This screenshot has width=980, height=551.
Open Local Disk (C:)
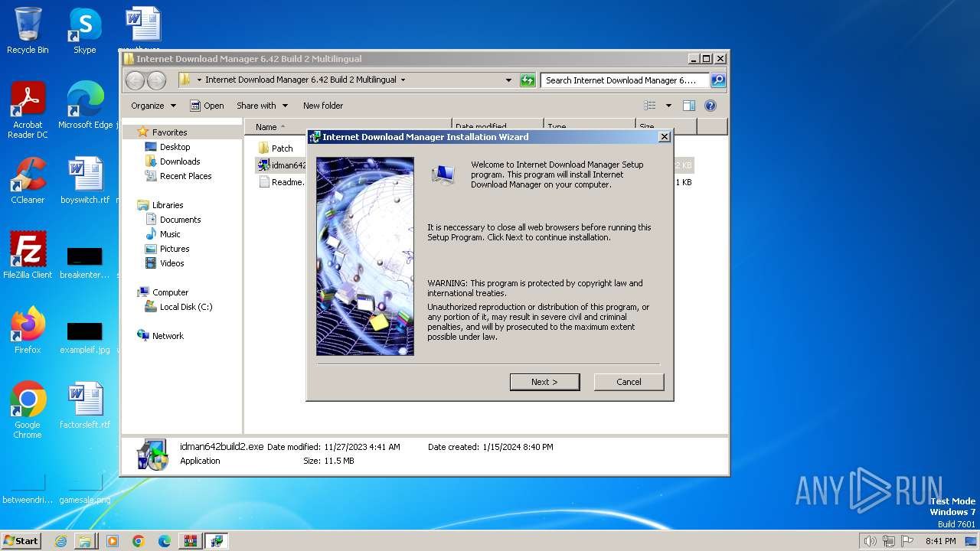pos(178,307)
